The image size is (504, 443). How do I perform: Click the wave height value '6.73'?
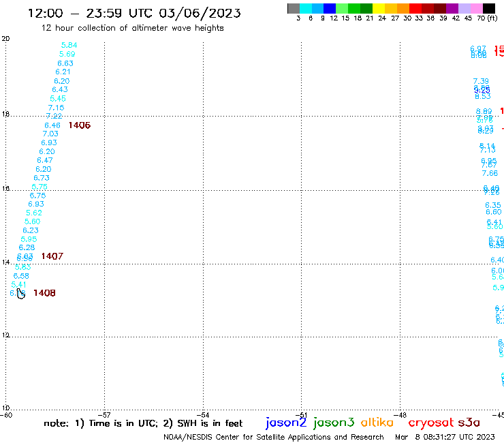point(42,178)
